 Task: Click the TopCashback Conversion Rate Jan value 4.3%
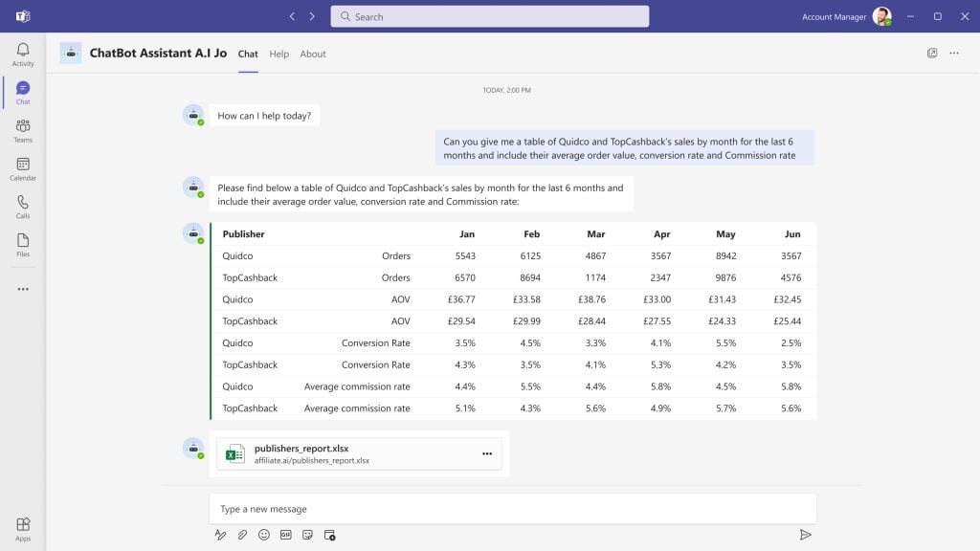(465, 364)
